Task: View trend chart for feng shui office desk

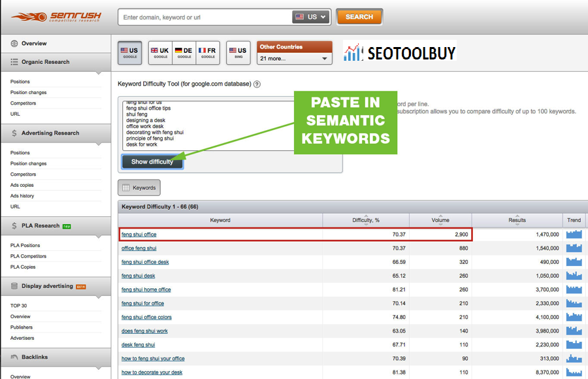Action: pos(574,262)
